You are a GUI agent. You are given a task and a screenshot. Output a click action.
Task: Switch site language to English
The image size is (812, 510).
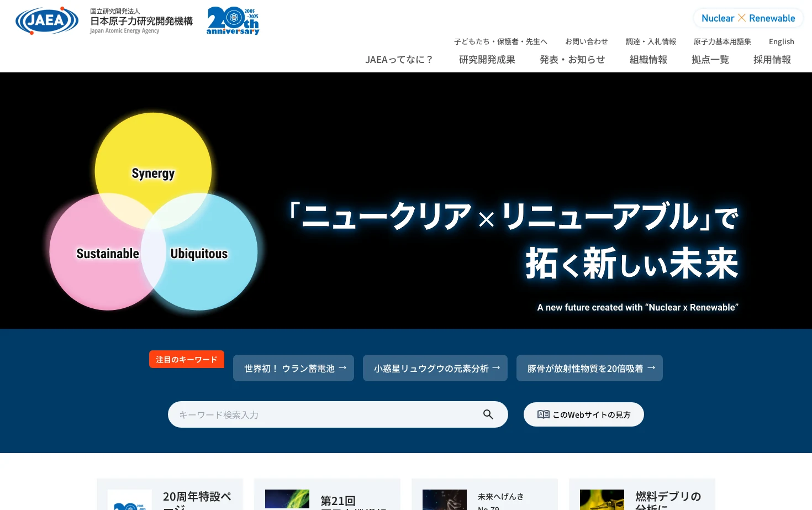coord(781,41)
